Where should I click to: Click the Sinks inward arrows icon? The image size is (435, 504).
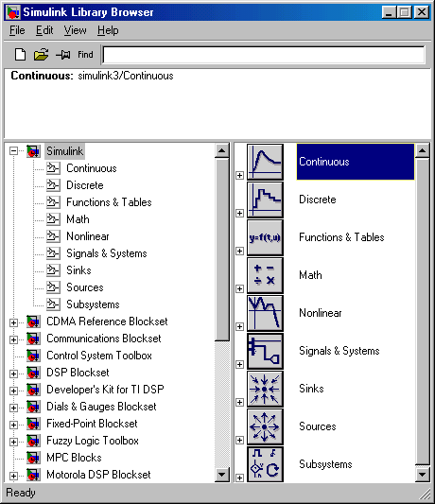[x=265, y=389]
